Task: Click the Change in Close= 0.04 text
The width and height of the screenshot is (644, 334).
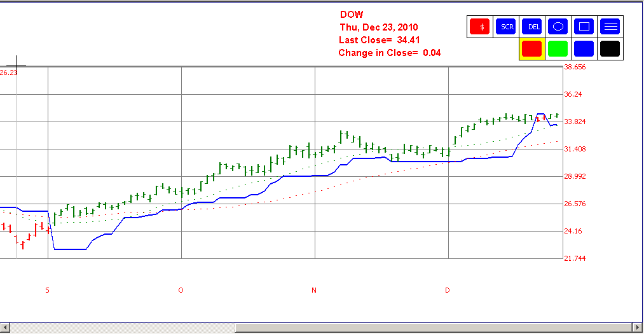Action: 389,53
